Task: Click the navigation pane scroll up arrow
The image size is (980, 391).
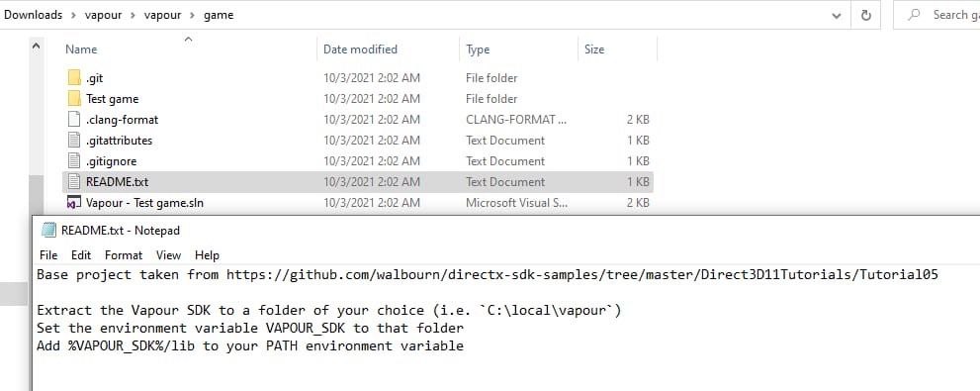Action: pos(37,46)
